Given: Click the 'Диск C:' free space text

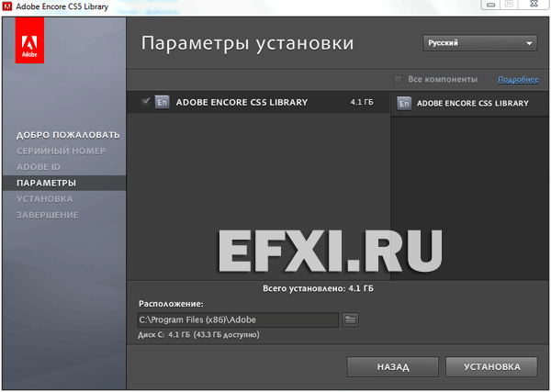Looking at the screenshot, I should (x=198, y=335).
